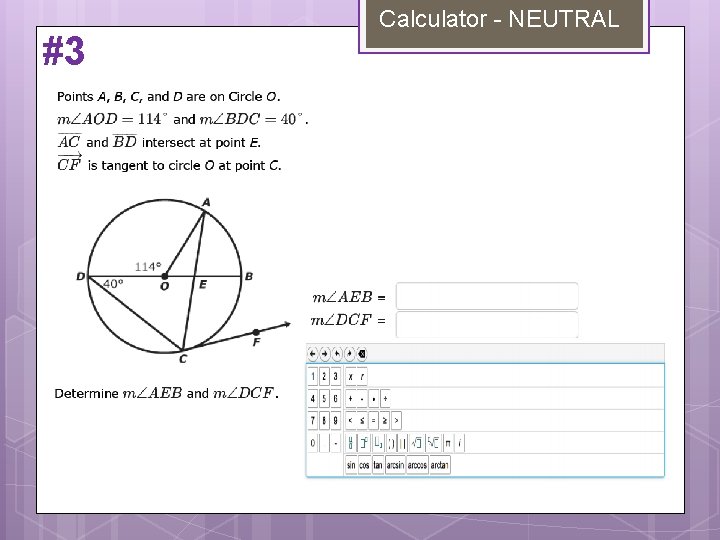Insert the division ÷ operator

click(x=385, y=399)
